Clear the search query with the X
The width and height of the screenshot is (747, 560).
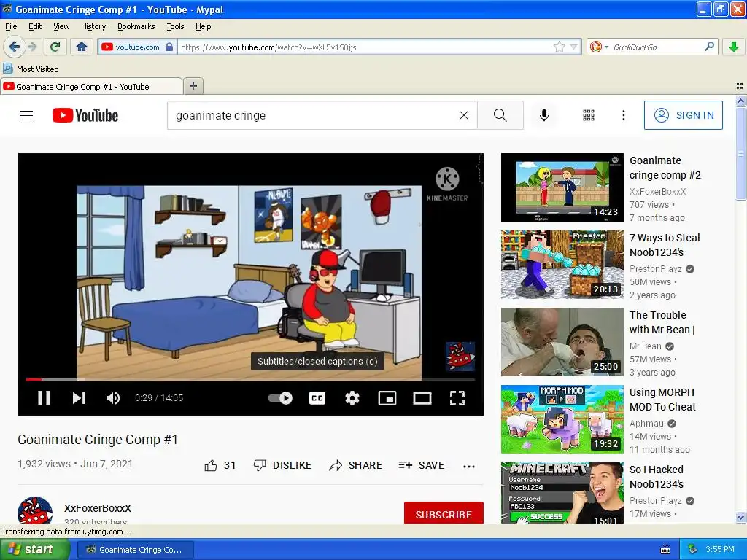click(x=463, y=115)
